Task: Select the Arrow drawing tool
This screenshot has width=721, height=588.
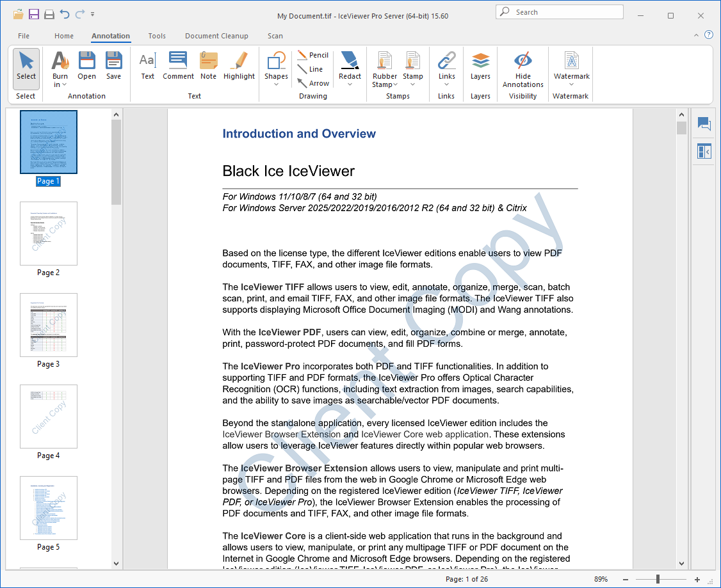Action: 313,83
